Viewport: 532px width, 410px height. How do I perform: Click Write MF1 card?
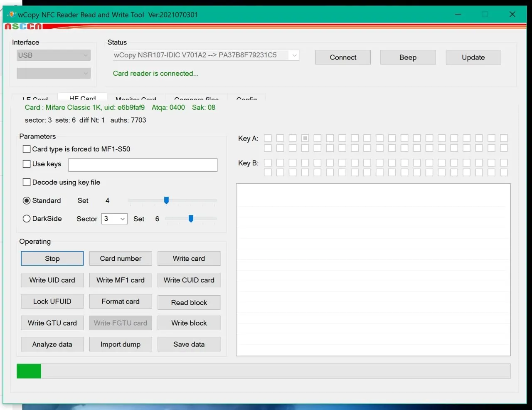tap(121, 280)
